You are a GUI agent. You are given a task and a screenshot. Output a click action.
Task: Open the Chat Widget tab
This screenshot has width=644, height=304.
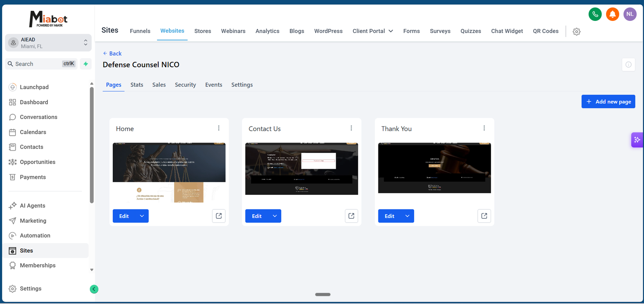point(507,31)
